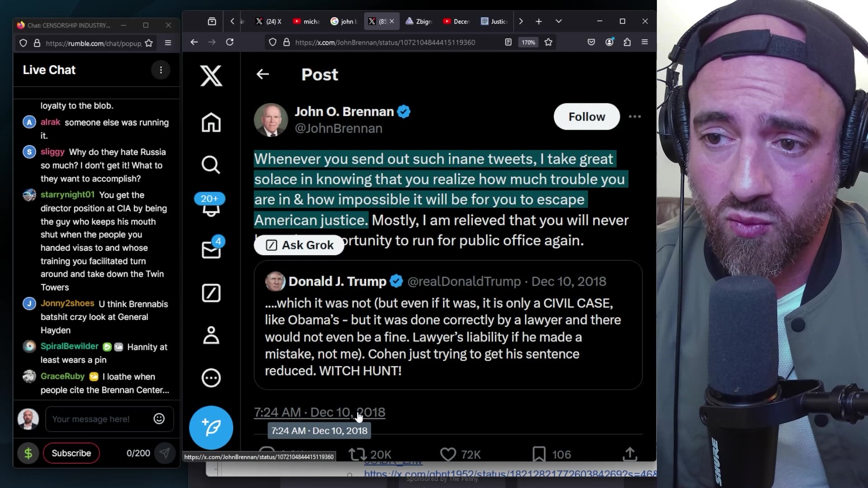
Task: Open the tab list chevron dropdown
Action: click(x=559, y=21)
